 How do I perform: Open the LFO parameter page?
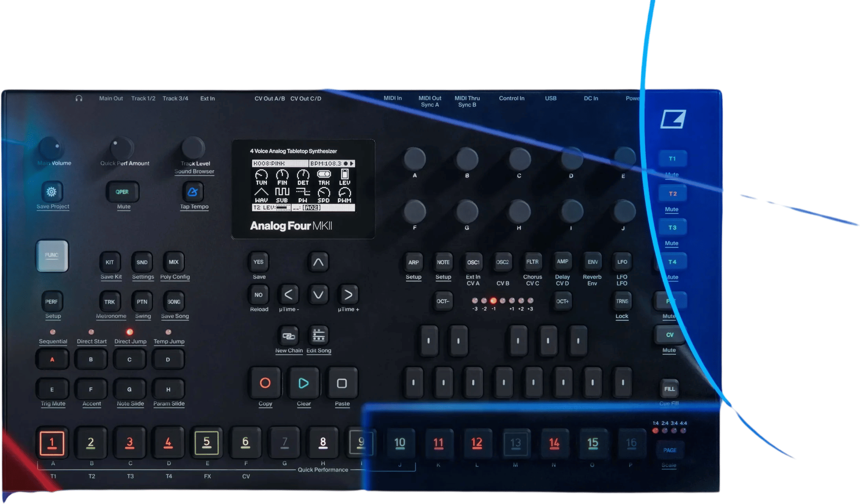pos(622,262)
